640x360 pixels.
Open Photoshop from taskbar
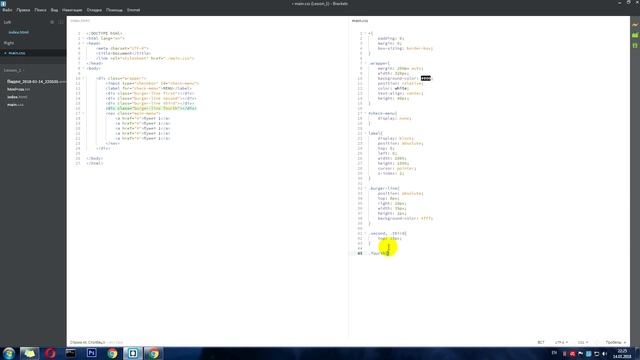[91, 353]
